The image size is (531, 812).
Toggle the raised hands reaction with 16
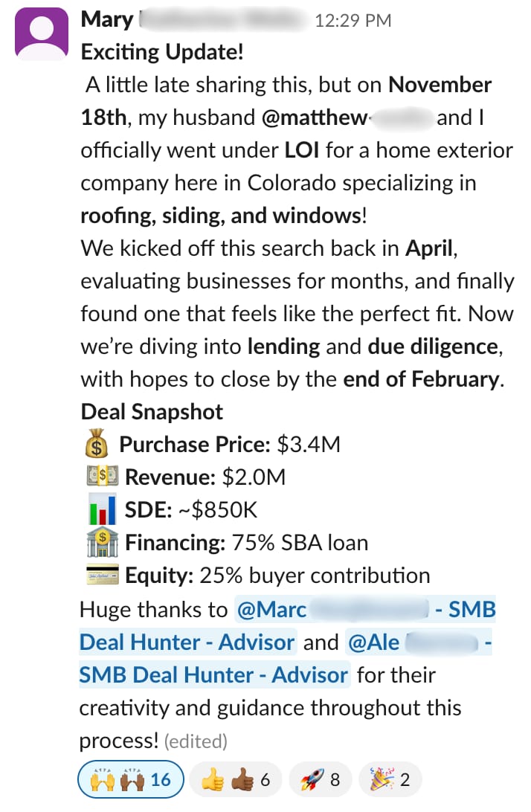click(131, 779)
